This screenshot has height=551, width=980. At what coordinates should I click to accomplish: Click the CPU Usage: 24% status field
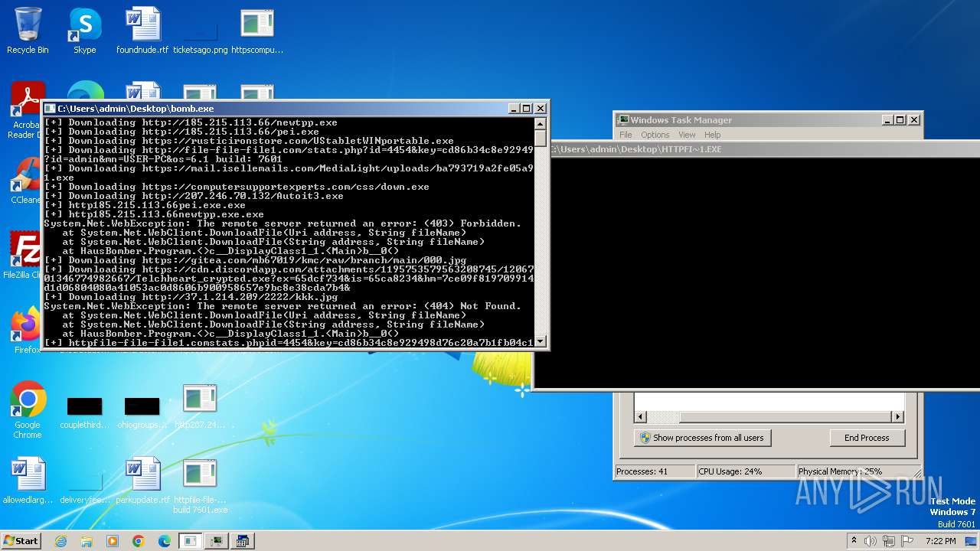[745, 471]
